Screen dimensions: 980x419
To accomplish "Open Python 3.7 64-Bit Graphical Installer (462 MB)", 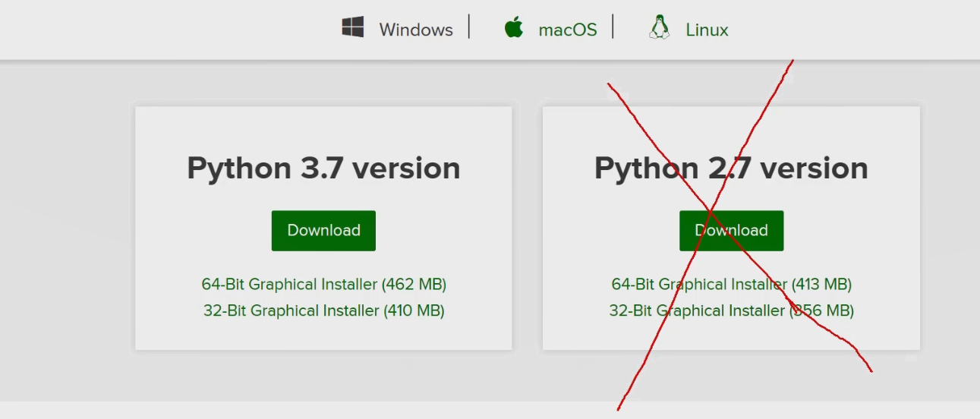I will (324, 285).
